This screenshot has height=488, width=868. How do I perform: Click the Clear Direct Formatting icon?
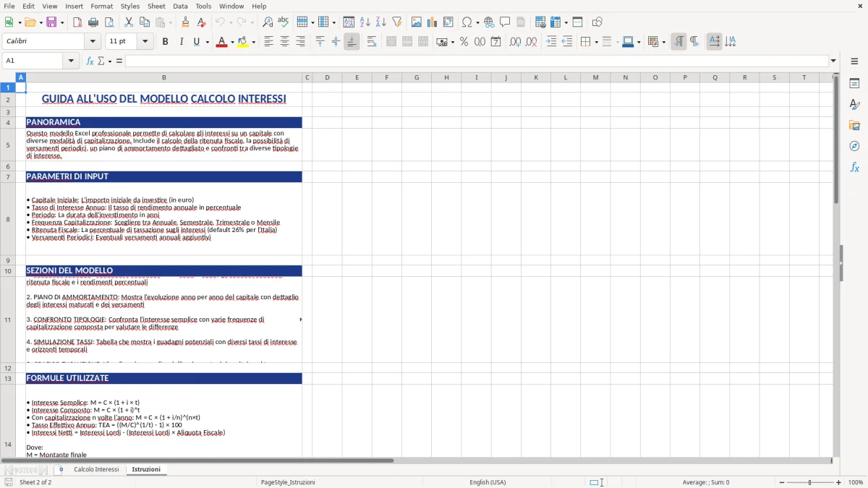click(202, 22)
